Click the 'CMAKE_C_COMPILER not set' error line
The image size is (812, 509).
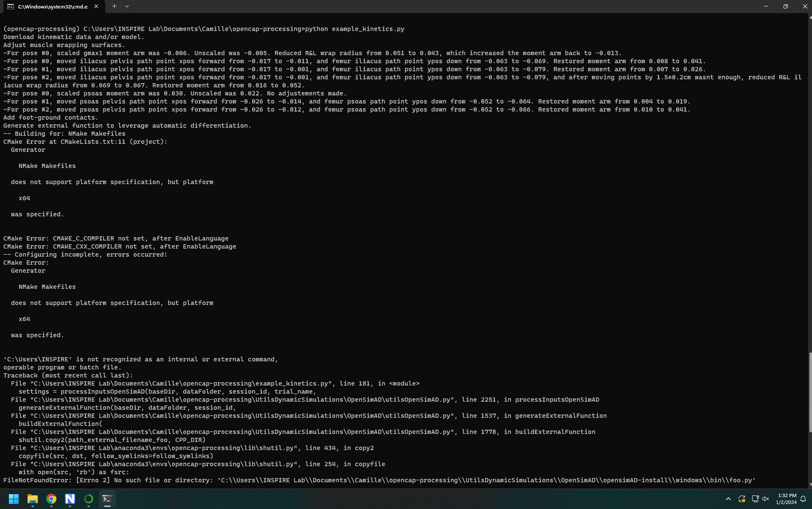(x=116, y=238)
